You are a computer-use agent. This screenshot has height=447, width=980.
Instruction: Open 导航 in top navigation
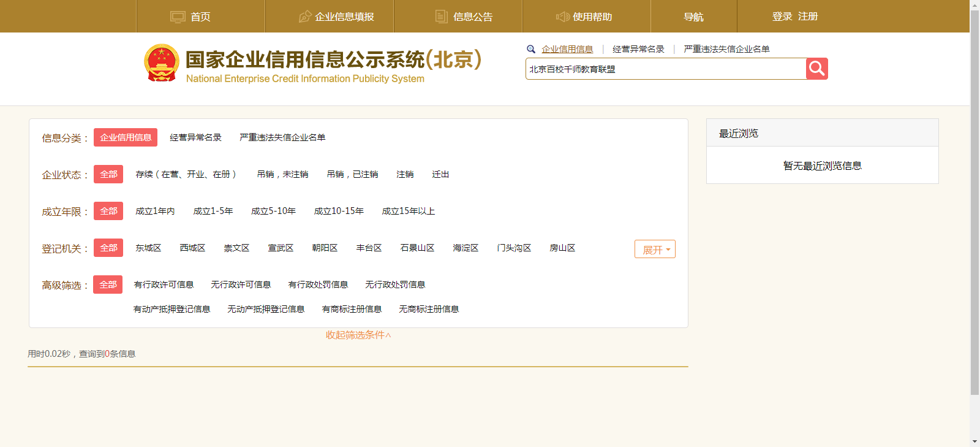tap(693, 17)
